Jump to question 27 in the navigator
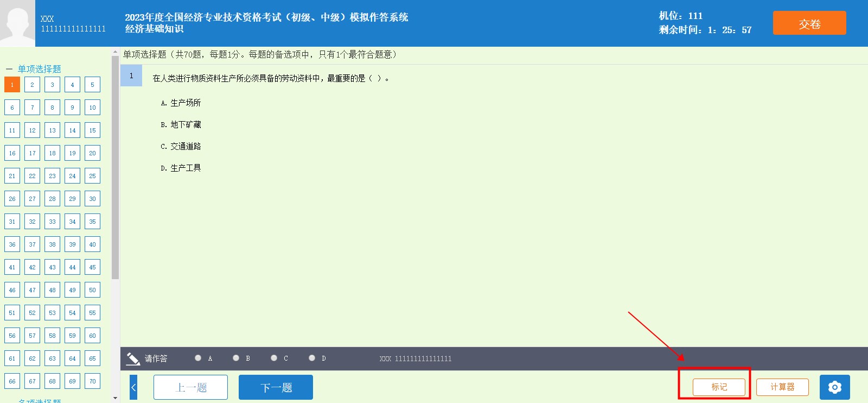Image resolution: width=868 pixels, height=403 pixels. coord(32,199)
